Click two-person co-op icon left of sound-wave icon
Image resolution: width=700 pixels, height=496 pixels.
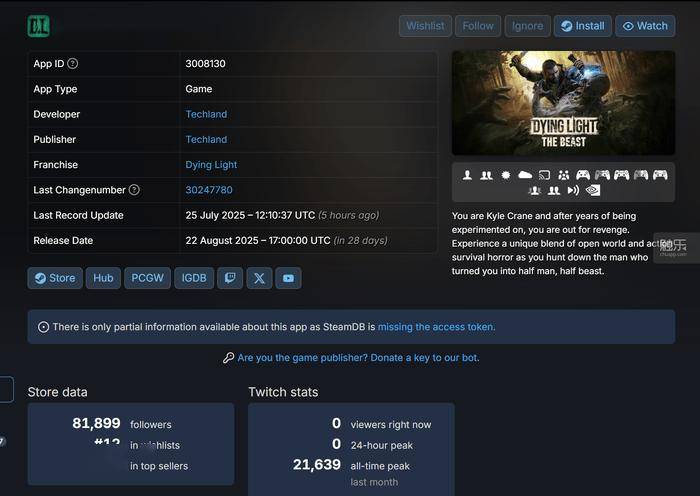coord(554,191)
